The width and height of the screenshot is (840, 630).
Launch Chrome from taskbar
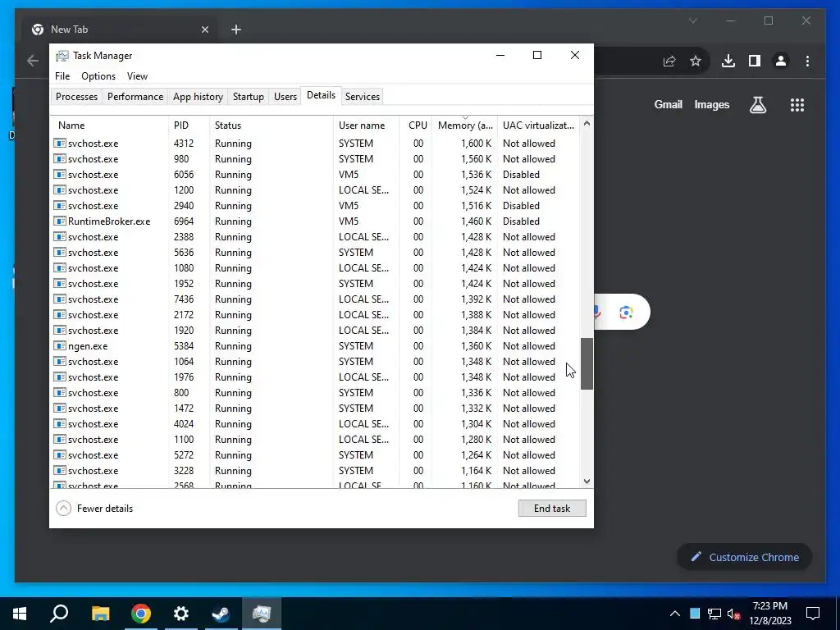[x=141, y=614]
